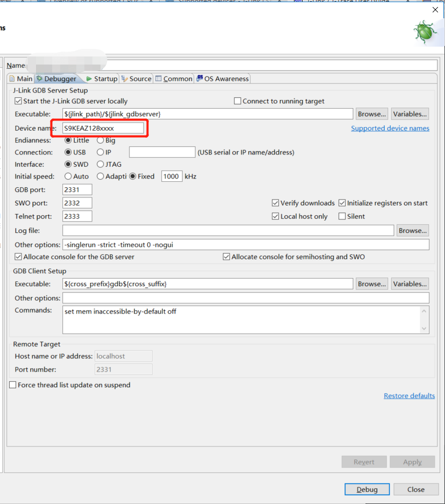Click the GDB port field
The height and width of the screenshot is (504, 445).
pos(77,190)
